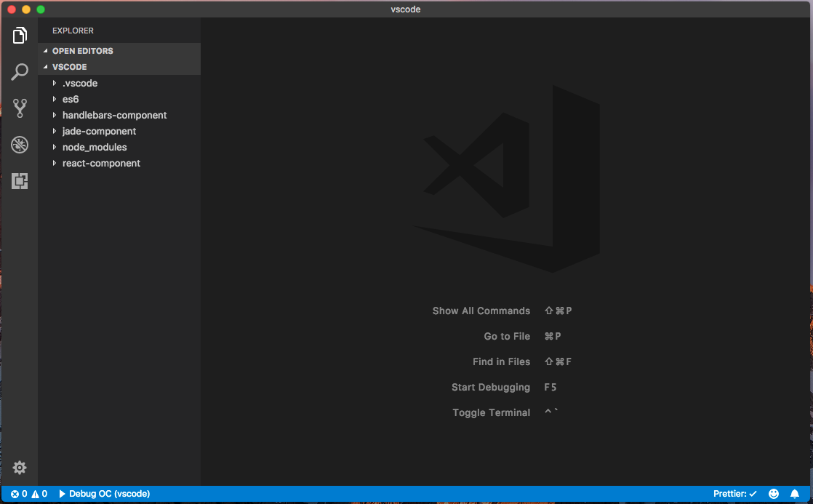Click the errors count icon in status bar
Image resolution: width=813 pixels, height=504 pixels.
tap(15, 494)
